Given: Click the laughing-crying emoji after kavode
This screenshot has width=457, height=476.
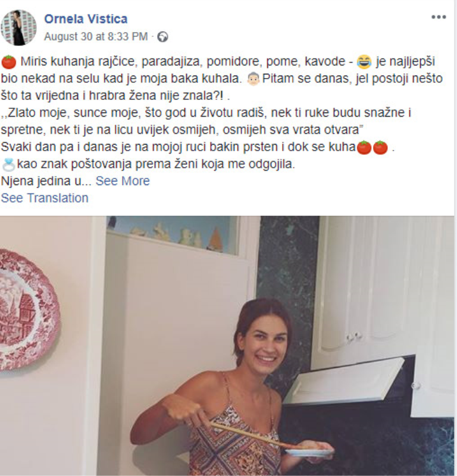Looking at the screenshot, I should pos(364,62).
